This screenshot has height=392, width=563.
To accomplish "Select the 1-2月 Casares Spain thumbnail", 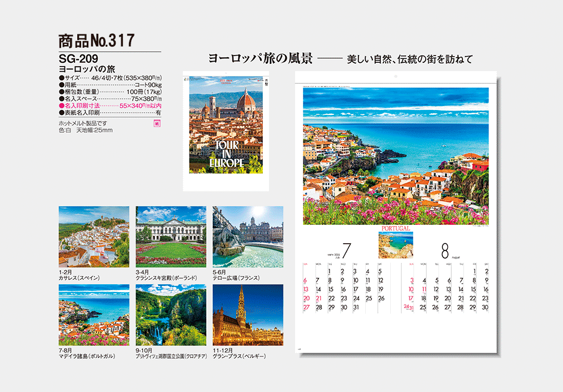I will click(93, 236).
